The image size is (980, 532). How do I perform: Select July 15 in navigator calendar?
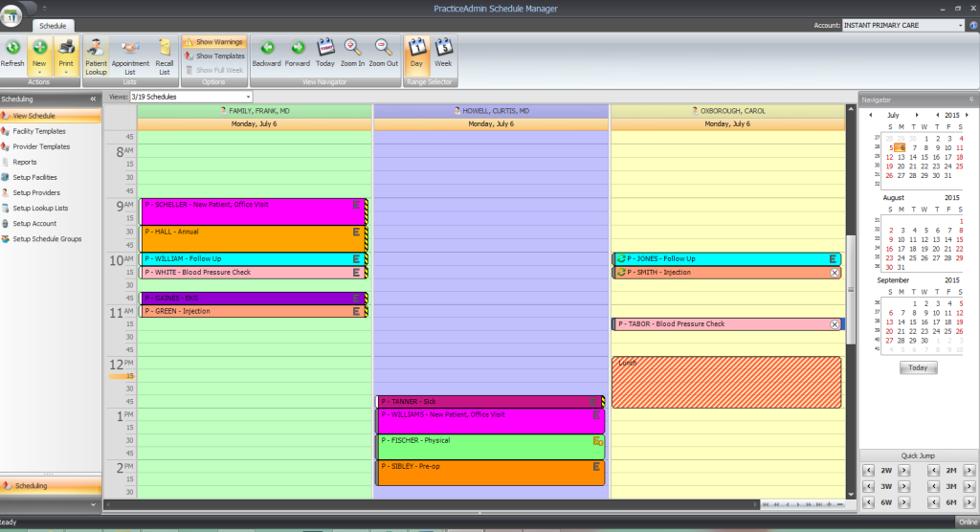(924, 157)
